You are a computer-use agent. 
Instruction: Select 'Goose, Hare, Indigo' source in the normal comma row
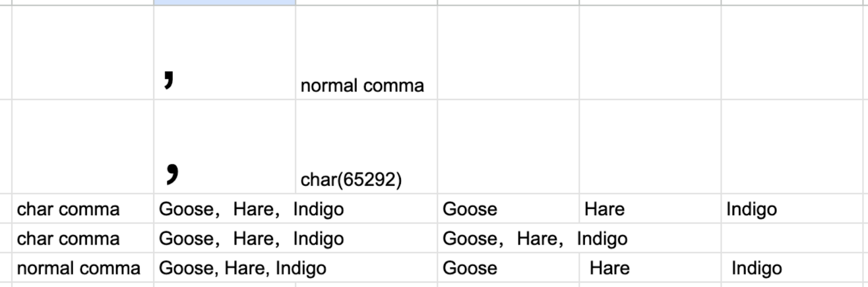pyautogui.click(x=242, y=268)
